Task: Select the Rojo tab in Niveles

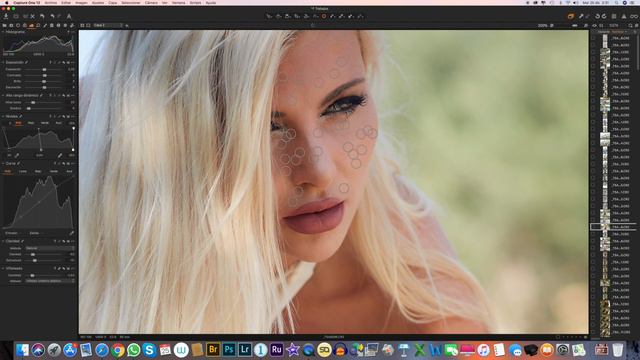Action: tap(31, 123)
